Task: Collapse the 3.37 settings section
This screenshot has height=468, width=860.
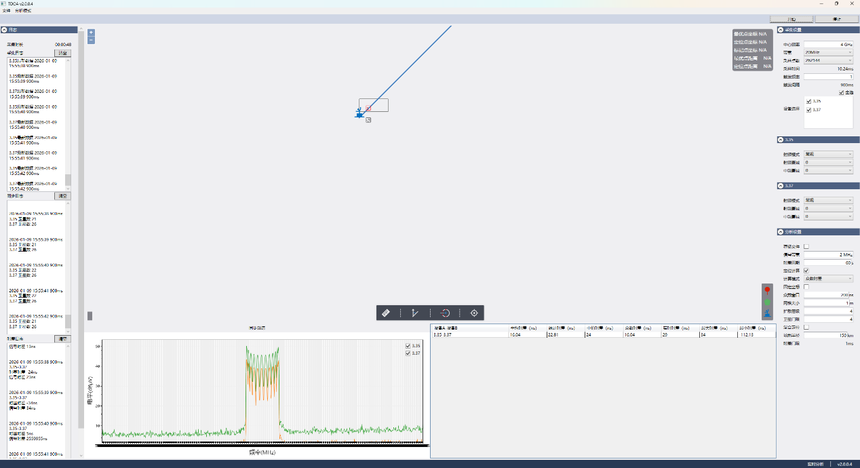Action: [x=781, y=185]
